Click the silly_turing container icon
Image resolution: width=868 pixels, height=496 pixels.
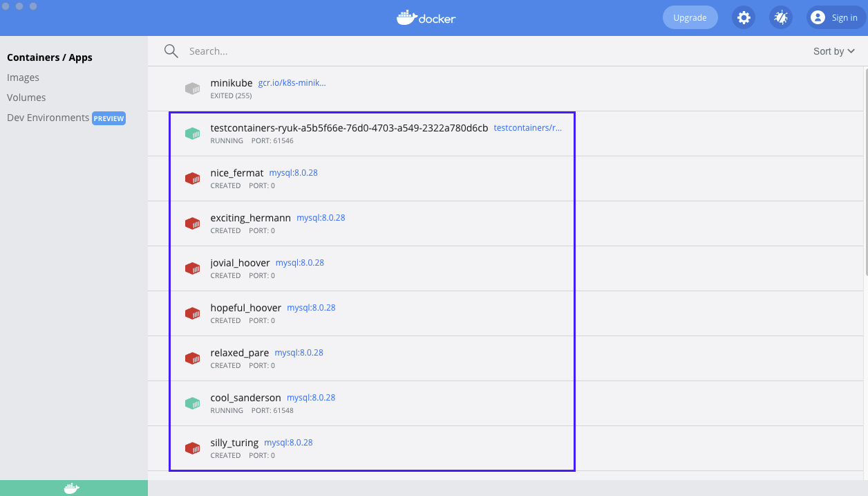[192, 448]
